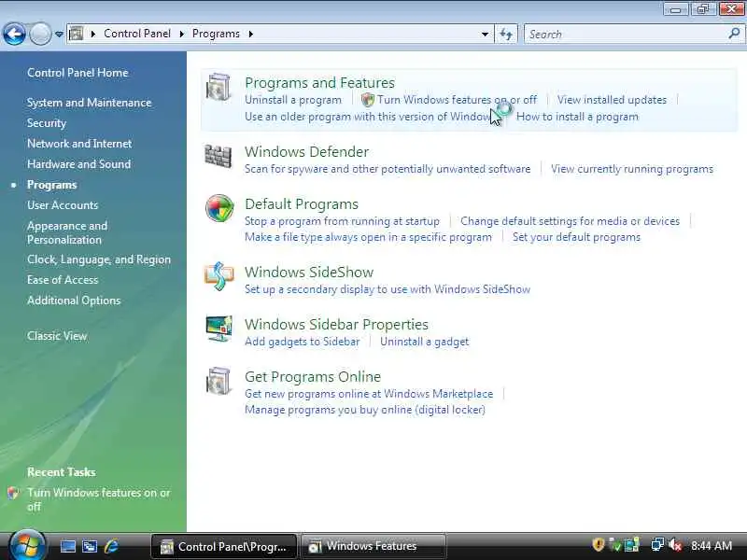This screenshot has height=560, width=747.
Task: Click Set your default programs
Action: [x=576, y=237]
